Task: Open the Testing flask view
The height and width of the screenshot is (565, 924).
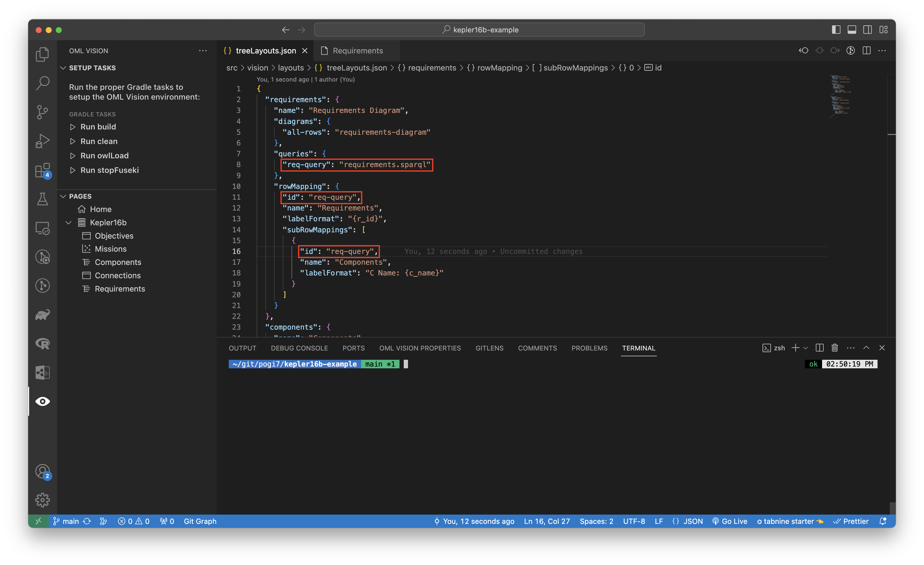Action: [x=42, y=199]
